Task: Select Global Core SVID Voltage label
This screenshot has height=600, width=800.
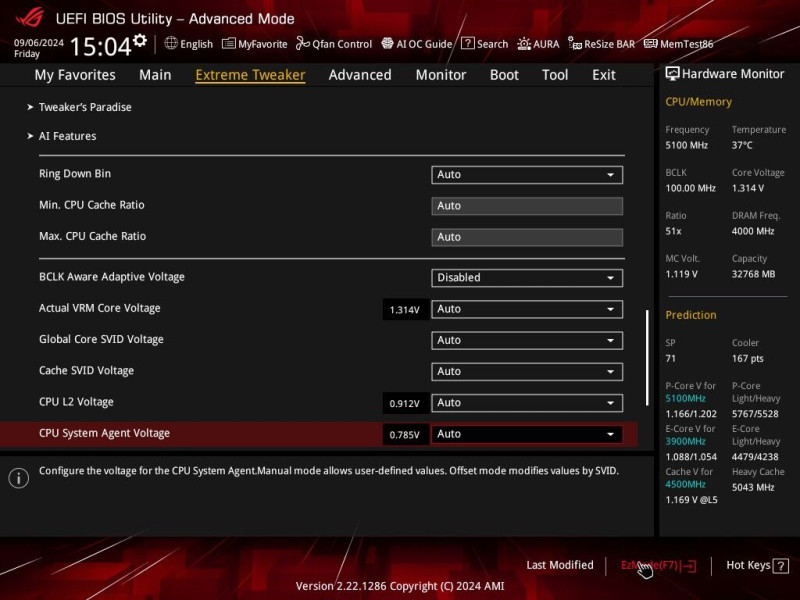Action: tap(101, 339)
